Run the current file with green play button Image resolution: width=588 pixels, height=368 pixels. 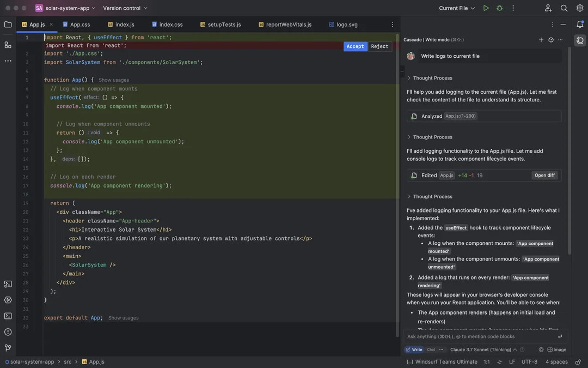(x=486, y=8)
